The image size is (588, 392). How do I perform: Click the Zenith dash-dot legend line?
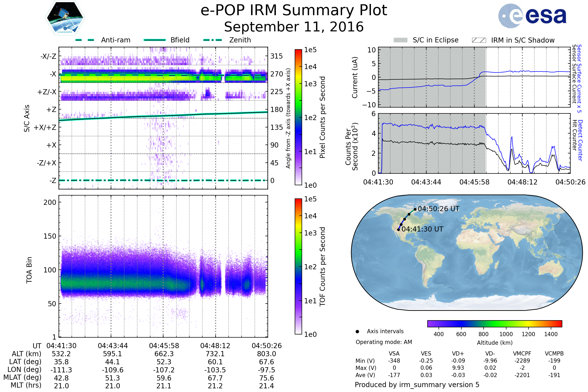point(212,40)
